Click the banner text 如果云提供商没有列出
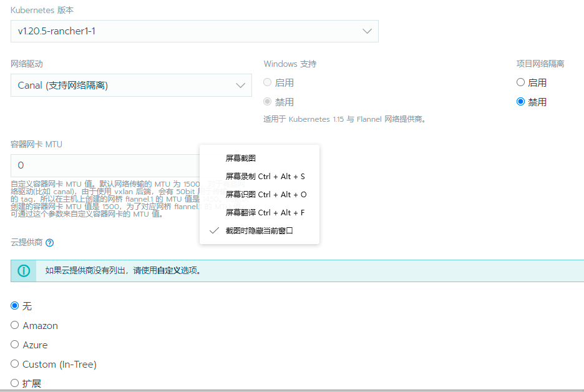 point(85,270)
